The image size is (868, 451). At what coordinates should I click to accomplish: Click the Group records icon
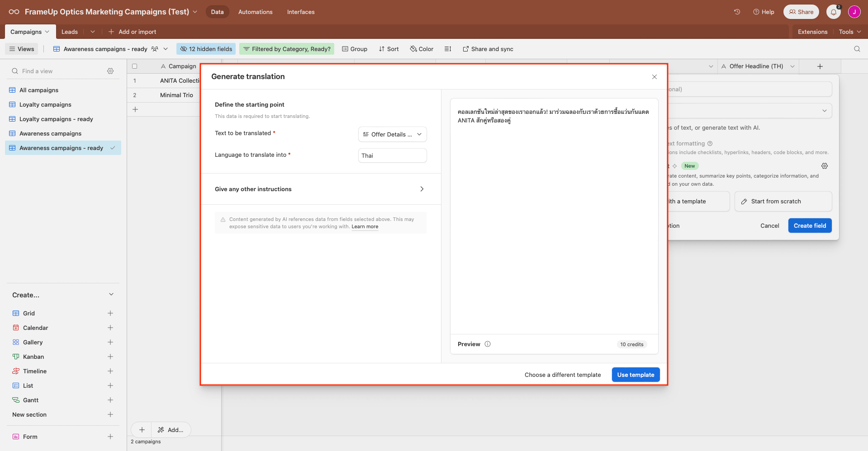click(354, 49)
